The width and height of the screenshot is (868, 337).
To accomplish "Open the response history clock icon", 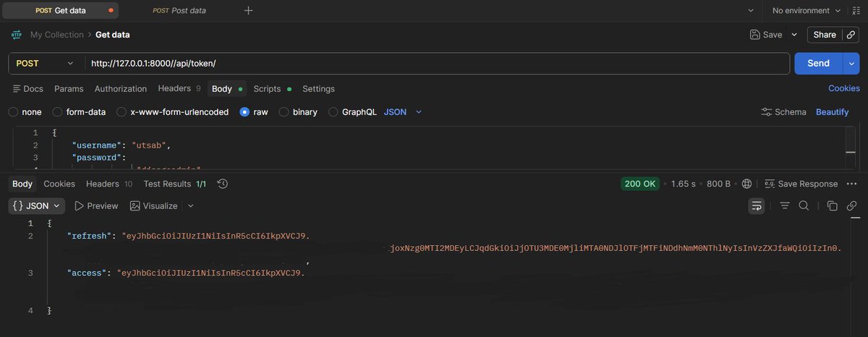I will 223,184.
